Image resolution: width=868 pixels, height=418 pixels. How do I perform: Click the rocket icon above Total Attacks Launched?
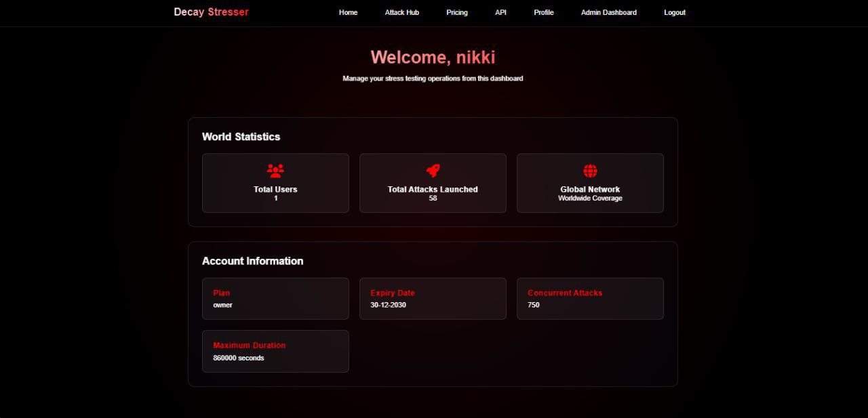pos(433,171)
